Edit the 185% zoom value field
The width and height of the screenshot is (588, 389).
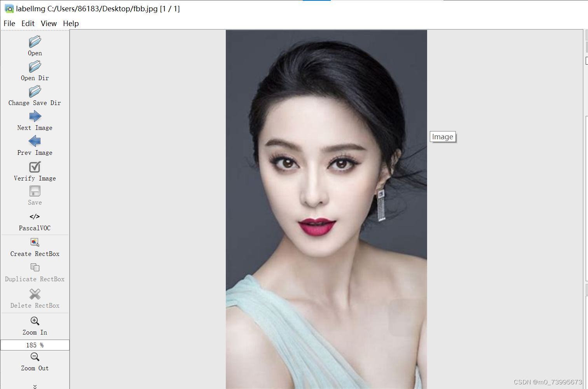(x=35, y=345)
